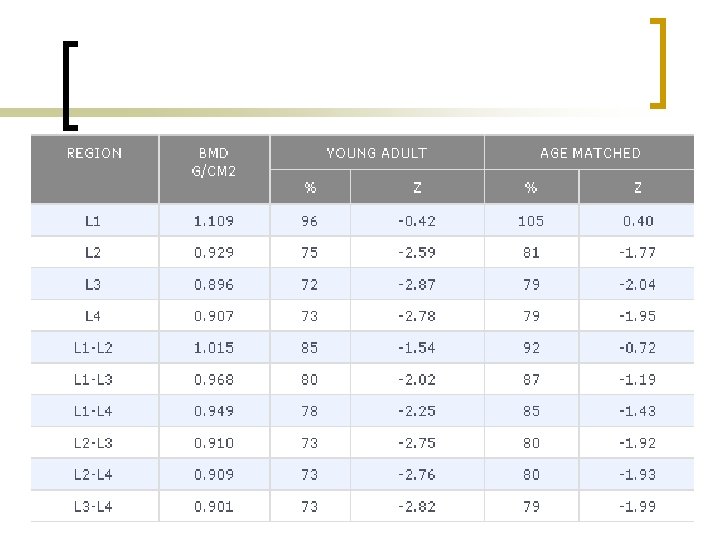Screen dimensions: 720x540
Task: Select the L3-L4 row label
Action: point(93,507)
